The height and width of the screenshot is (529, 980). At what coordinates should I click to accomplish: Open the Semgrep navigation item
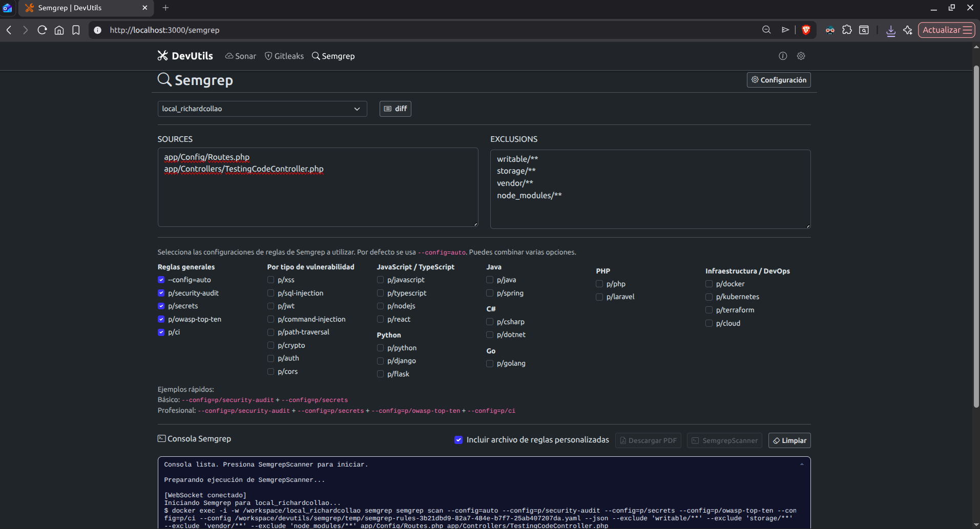point(333,56)
